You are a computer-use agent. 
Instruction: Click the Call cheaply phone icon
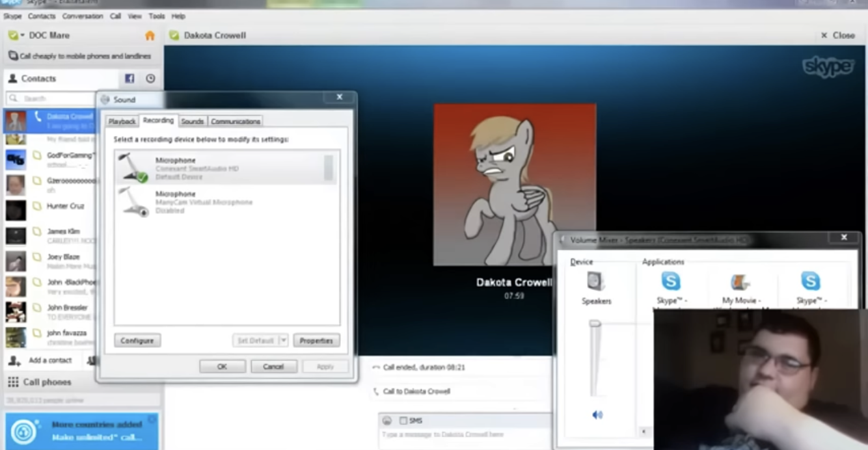[x=13, y=56]
